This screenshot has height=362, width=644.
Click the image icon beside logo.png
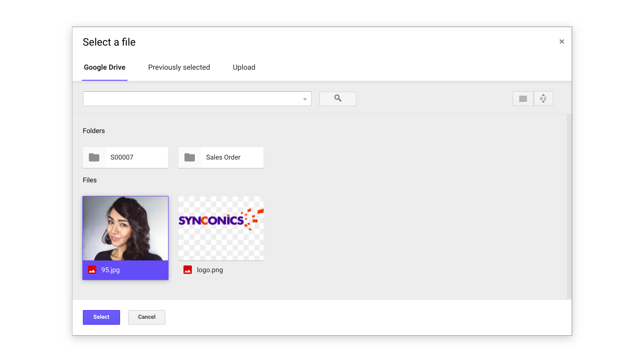(x=187, y=270)
